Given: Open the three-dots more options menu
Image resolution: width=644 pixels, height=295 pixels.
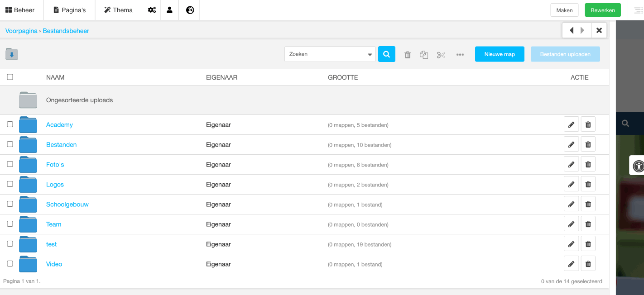Looking at the screenshot, I should coord(460,55).
